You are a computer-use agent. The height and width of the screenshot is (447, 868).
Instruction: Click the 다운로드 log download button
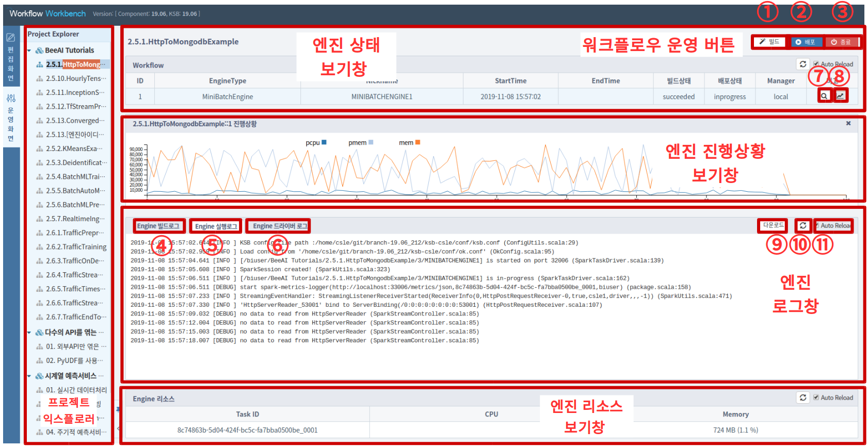click(x=773, y=225)
